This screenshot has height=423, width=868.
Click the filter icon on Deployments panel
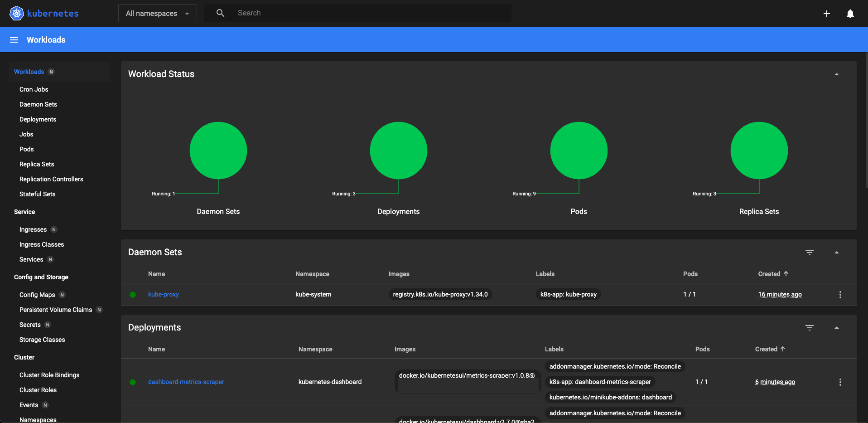point(810,327)
